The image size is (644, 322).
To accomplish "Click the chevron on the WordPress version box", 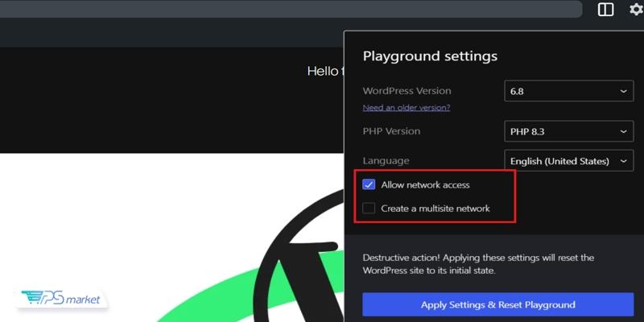I will coord(623,91).
